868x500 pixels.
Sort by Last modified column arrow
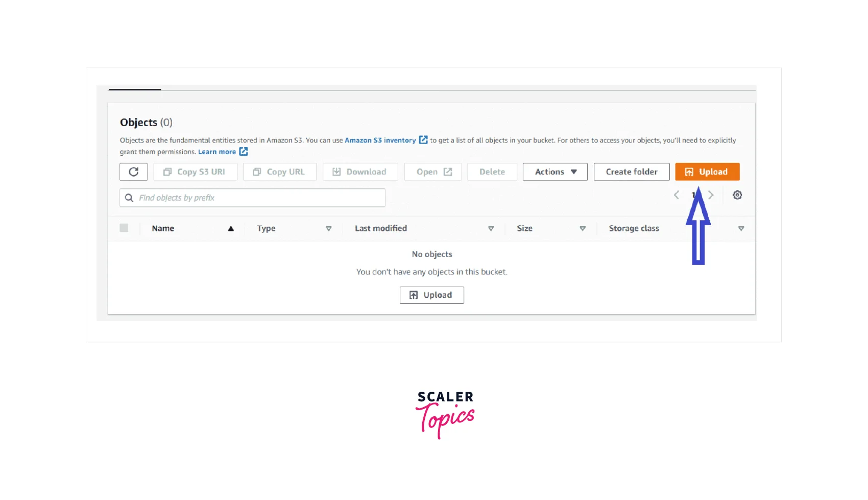491,229
